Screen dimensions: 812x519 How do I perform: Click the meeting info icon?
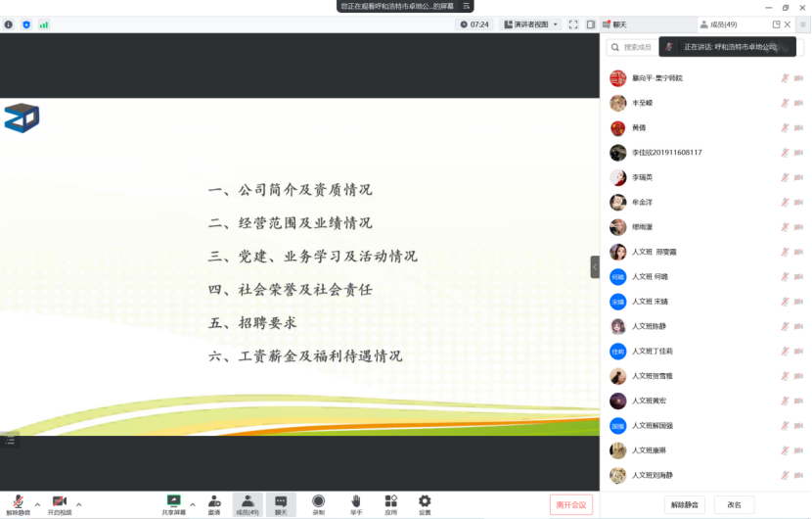point(9,24)
